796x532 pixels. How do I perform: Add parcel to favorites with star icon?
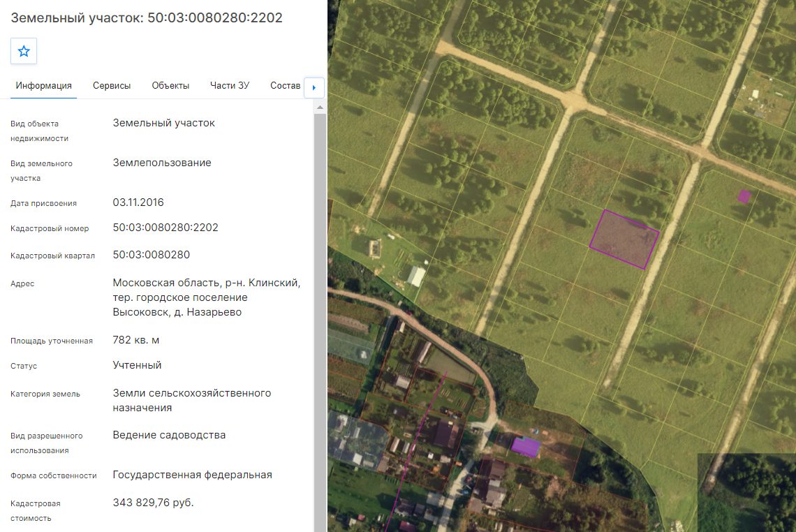(x=24, y=51)
